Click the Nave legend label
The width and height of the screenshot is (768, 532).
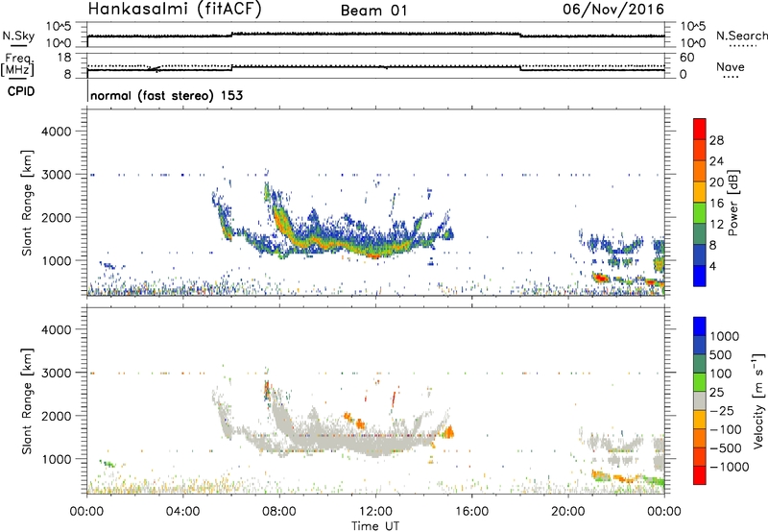click(x=731, y=66)
